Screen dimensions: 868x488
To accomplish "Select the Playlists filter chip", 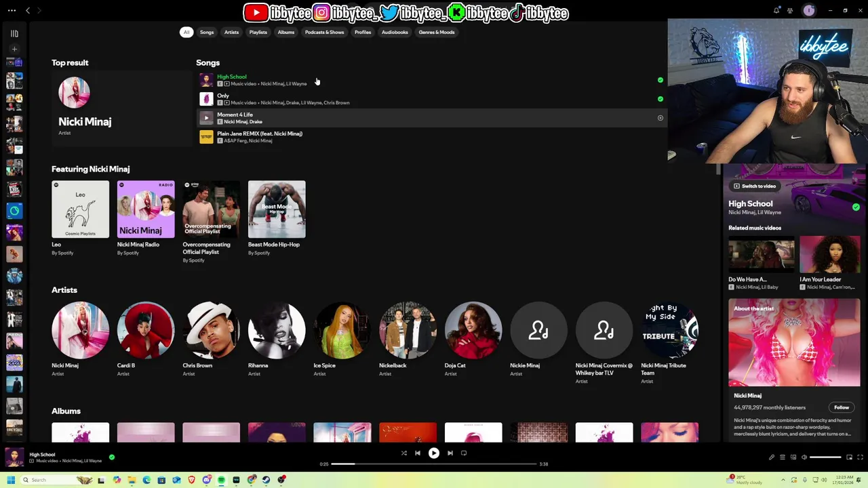I will click(x=258, y=32).
